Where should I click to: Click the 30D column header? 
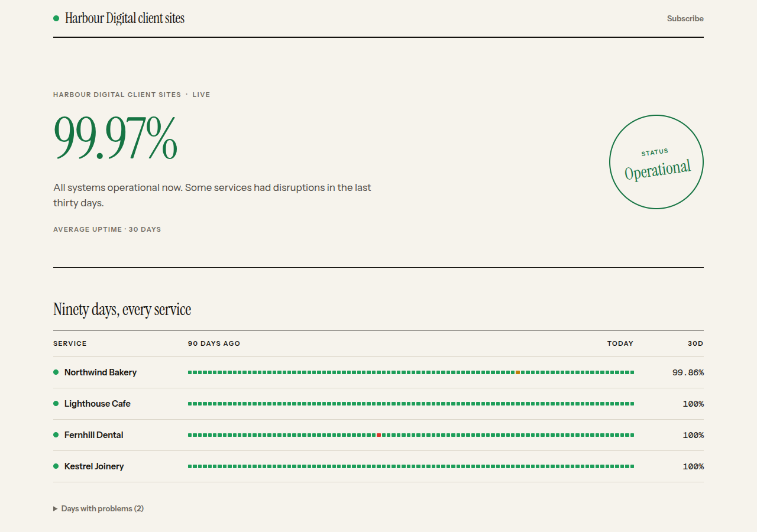[x=695, y=343]
